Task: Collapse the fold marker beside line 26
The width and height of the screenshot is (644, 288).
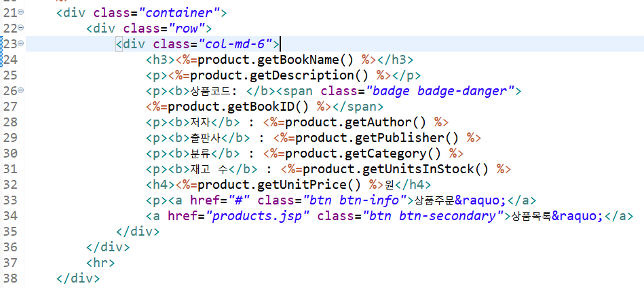Action: 20,90
